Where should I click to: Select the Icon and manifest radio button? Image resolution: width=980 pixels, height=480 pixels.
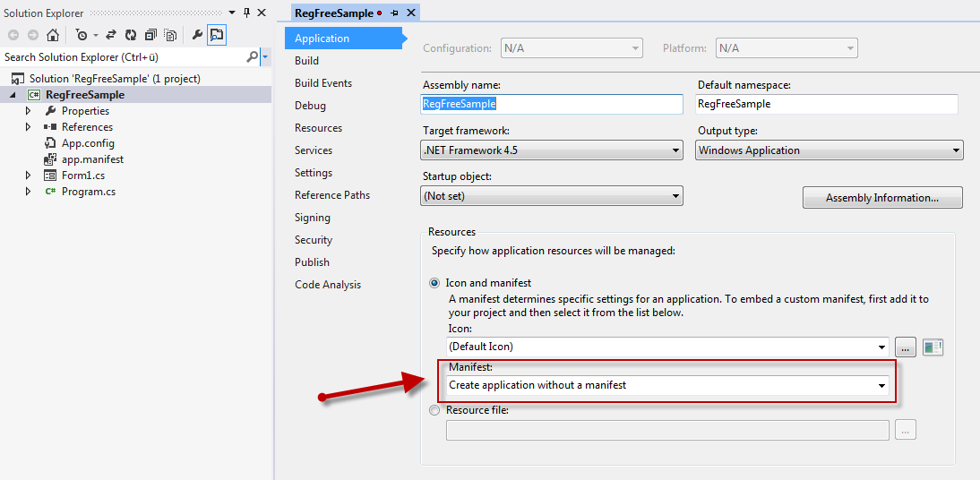[434, 283]
